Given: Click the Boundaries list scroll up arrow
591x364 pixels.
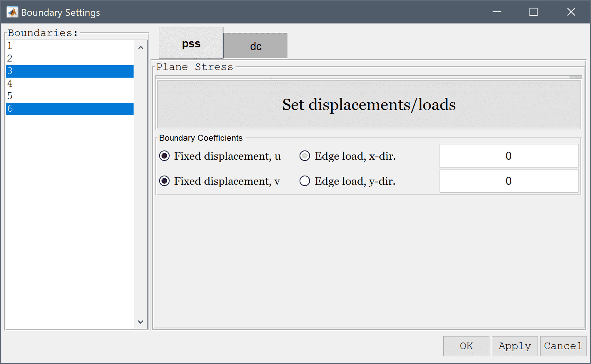Looking at the screenshot, I should coord(140,48).
